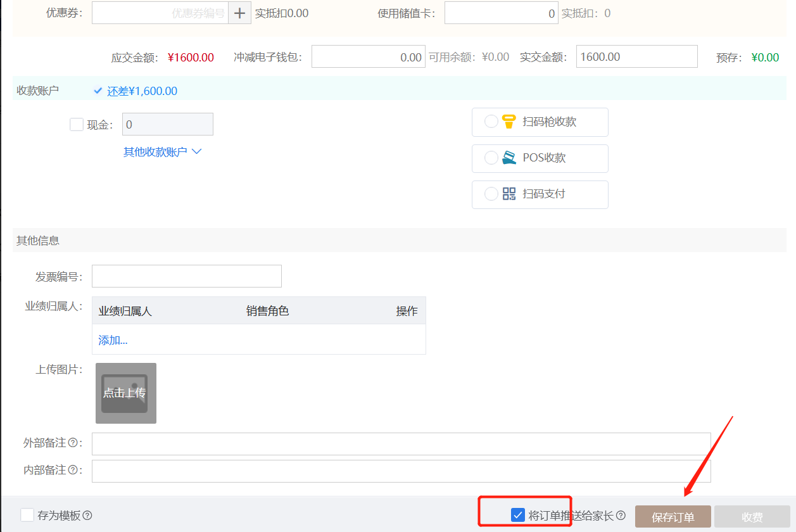This screenshot has height=532, width=796.
Task: Click the 点击上传 image upload area
Action: (125, 393)
